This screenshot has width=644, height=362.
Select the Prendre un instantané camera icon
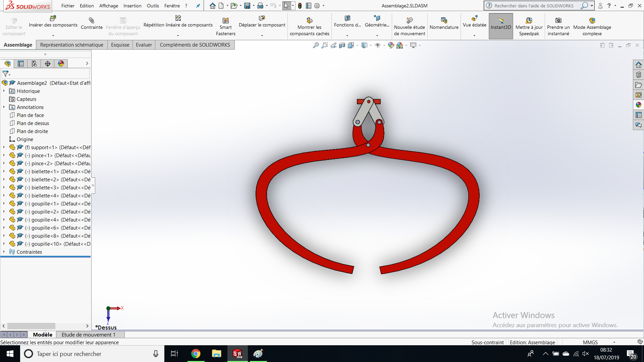[x=558, y=20]
